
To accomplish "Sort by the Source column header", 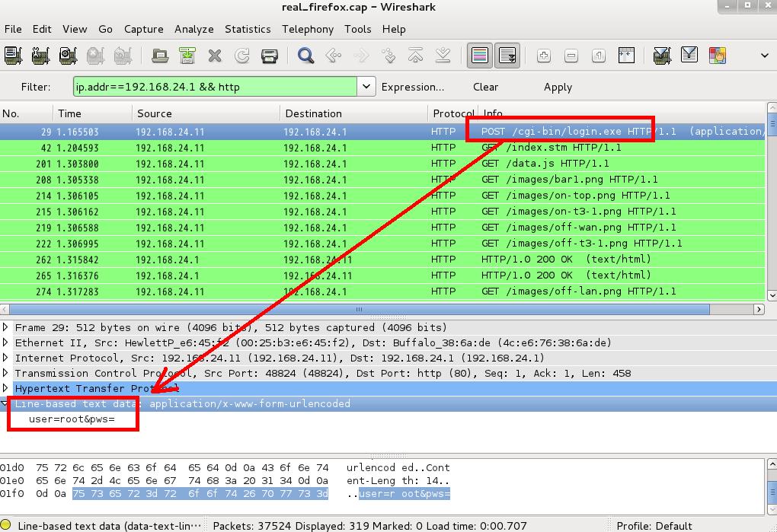I will (x=206, y=113).
